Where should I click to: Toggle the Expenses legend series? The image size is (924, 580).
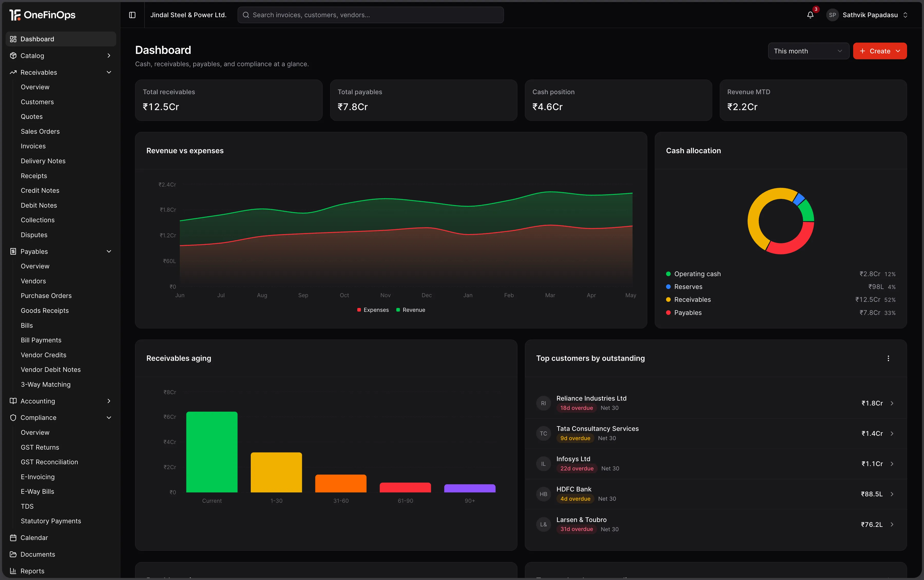(x=373, y=310)
